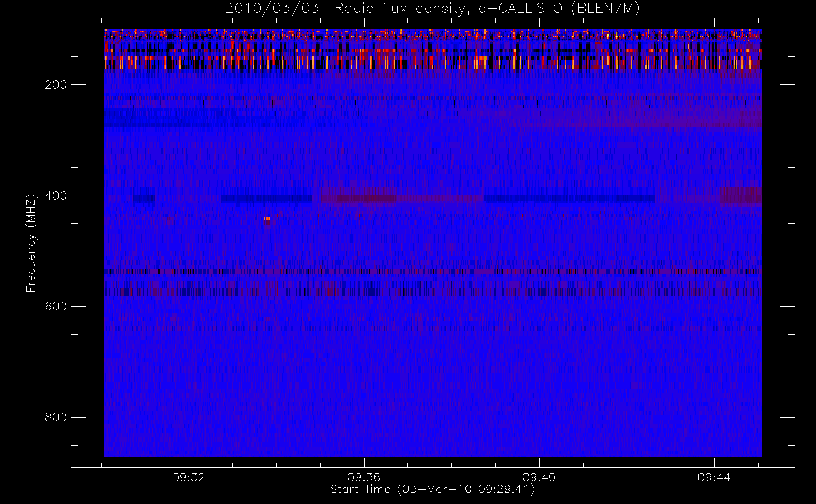Click the 09:44 time axis label
The width and height of the screenshot is (816, 504).
click(714, 477)
